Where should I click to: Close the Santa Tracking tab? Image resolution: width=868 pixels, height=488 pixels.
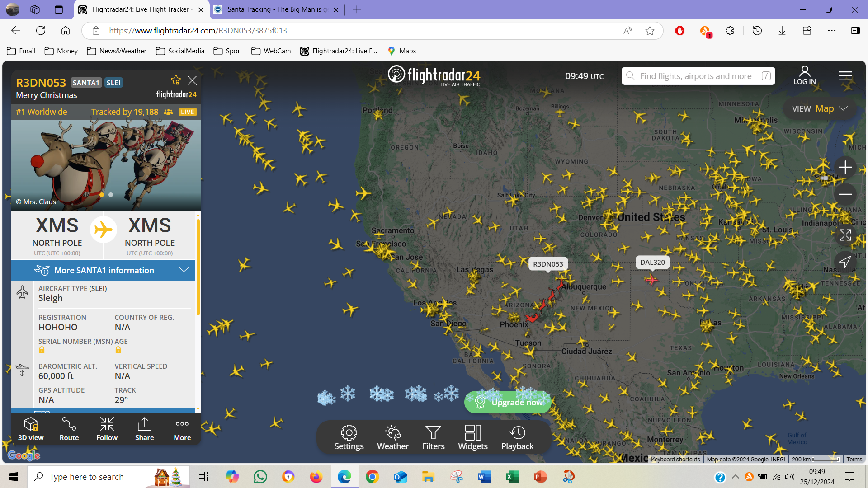(x=336, y=9)
